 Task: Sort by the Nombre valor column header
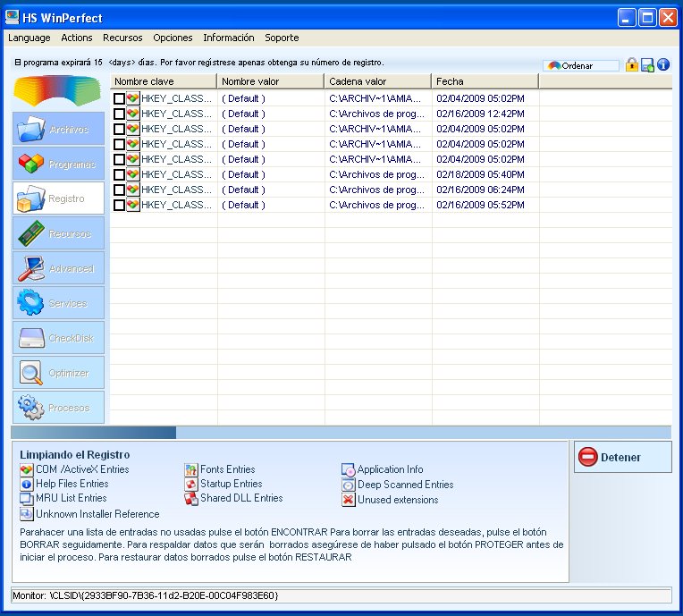pos(271,81)
